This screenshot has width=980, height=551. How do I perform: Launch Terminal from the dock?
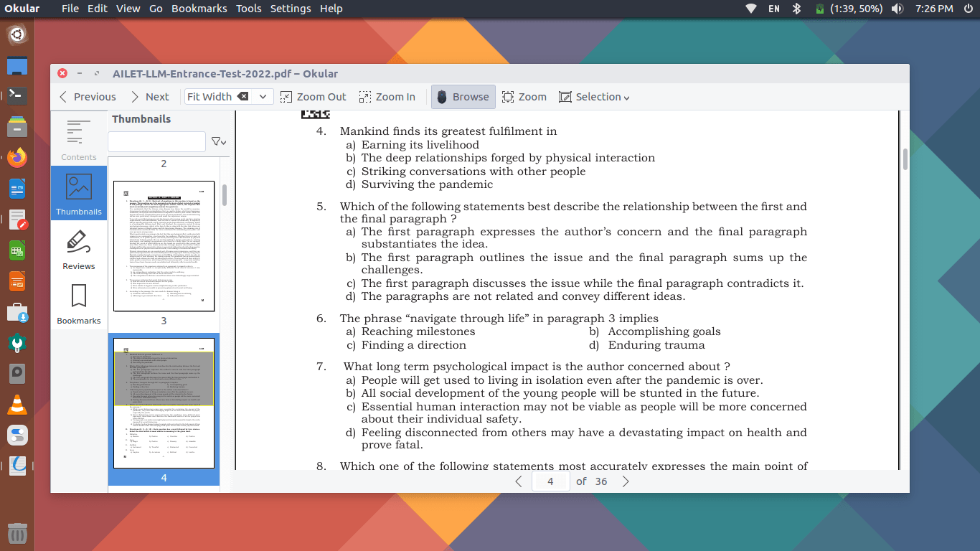[x=17, y=95]
